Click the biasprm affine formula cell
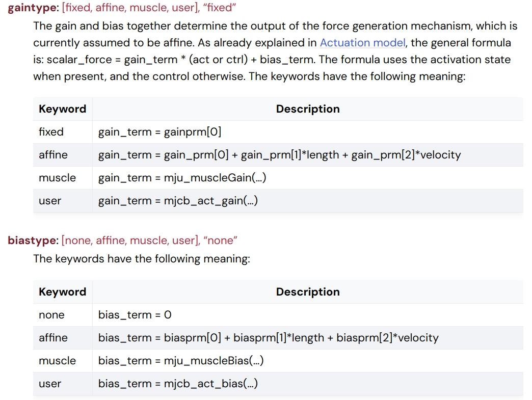The height and width of the screenshot is (400, 532). [268, 338]
